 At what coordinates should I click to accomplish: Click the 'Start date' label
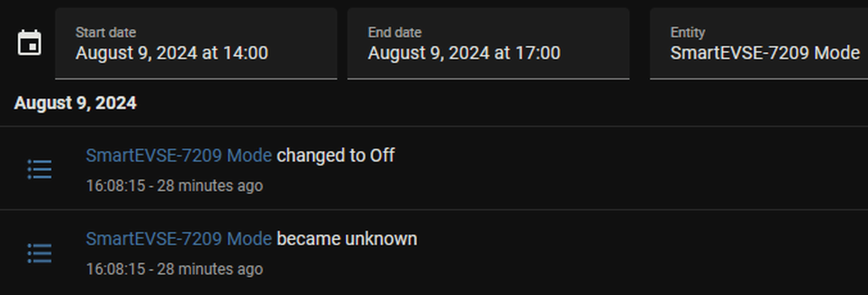106,32
